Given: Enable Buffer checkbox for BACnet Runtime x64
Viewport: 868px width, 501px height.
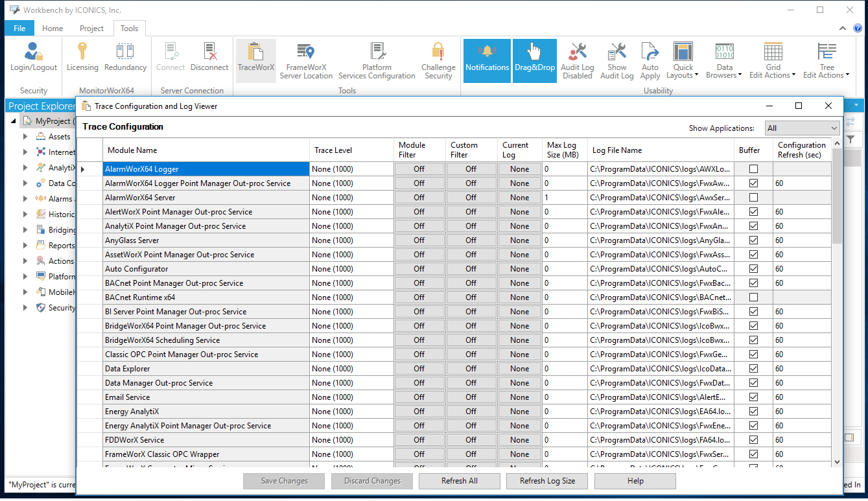Looking at the screenshot, I should (x=753, y=297).
